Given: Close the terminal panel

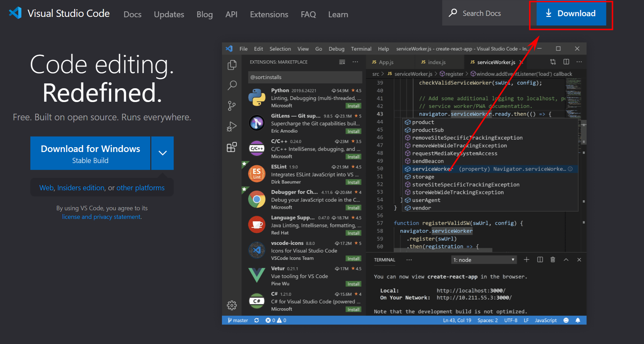Looking at the screenshot, I should [x=579, y=260].
